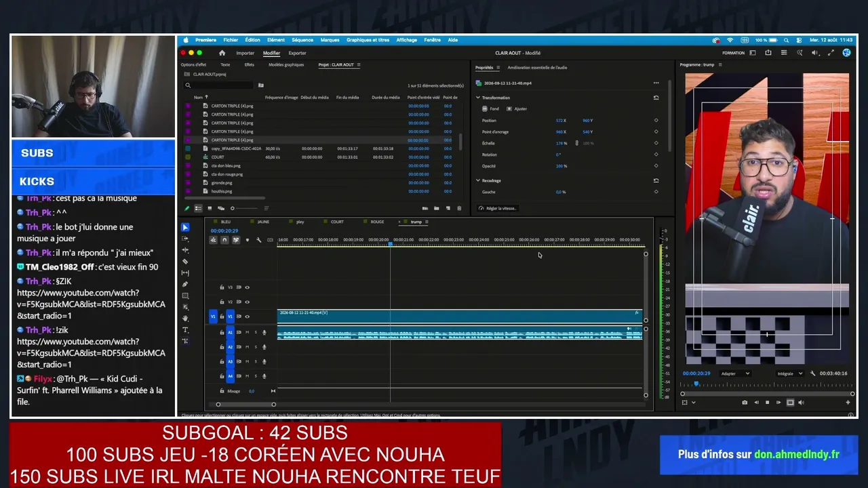Click the purple label of houthis.png
This screenshot has width=868, height=488.
coord(188,191)
